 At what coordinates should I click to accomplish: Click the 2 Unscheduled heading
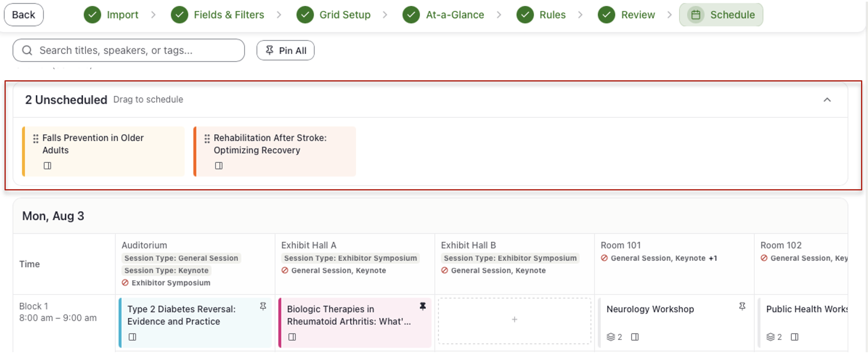66,100
